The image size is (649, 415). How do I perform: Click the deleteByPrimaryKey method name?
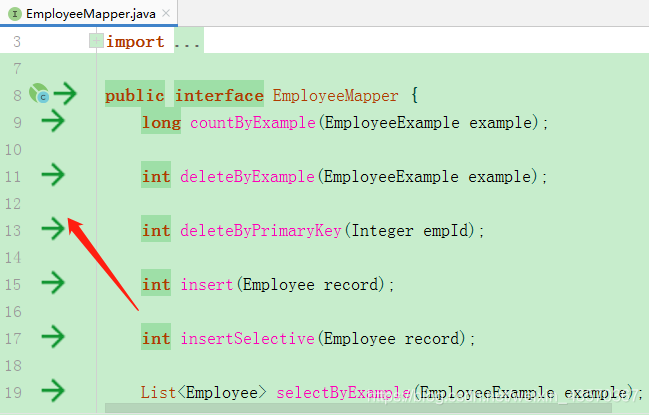click(x=261, y=230)
